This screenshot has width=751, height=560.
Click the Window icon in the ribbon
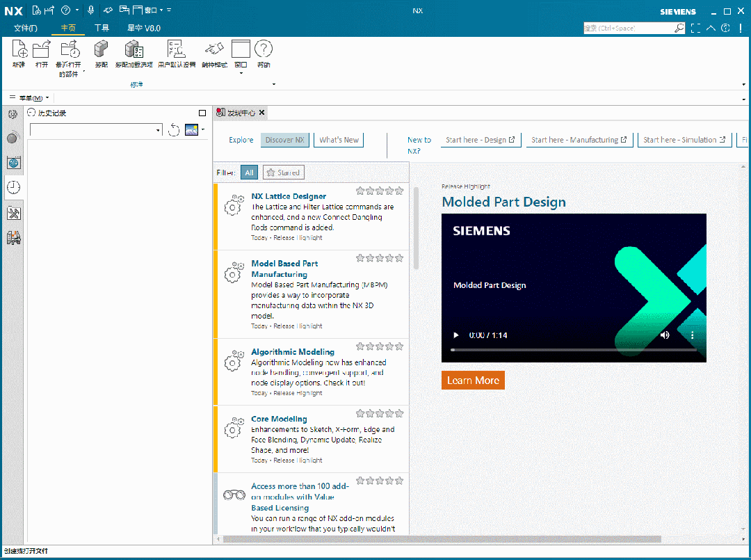tap(241, 49)
